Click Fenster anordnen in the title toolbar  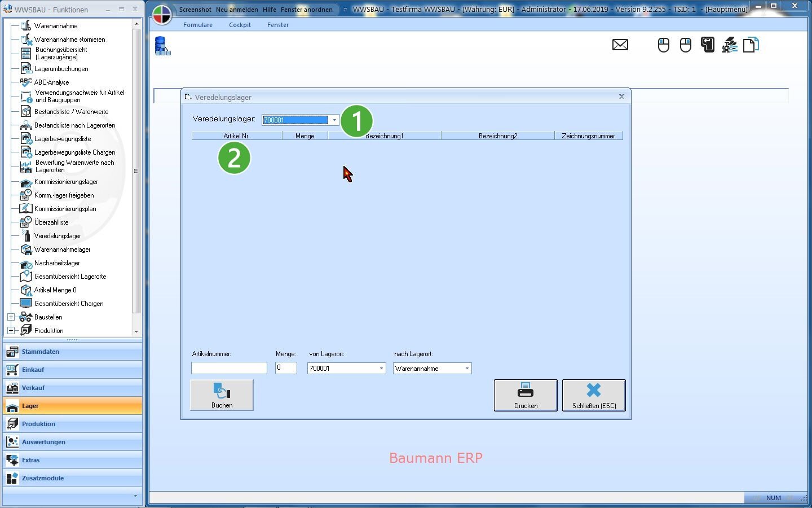pos(307,10)
